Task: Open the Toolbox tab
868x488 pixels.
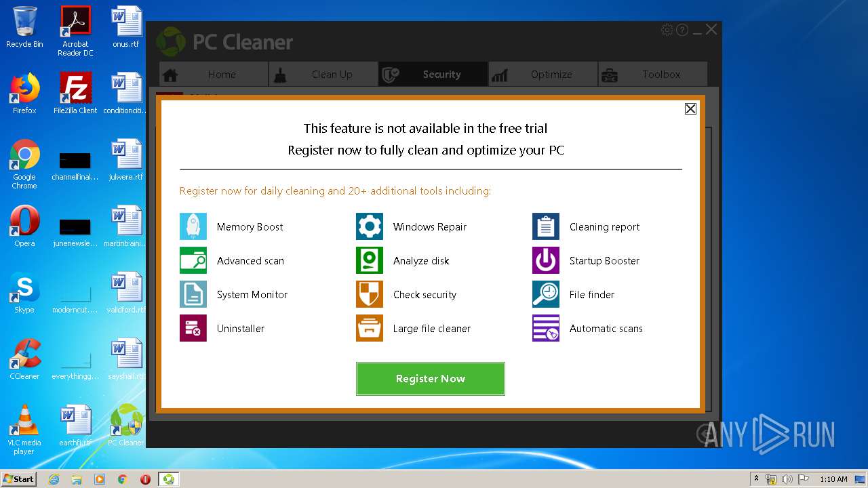Action: click(x=652, y=75)
